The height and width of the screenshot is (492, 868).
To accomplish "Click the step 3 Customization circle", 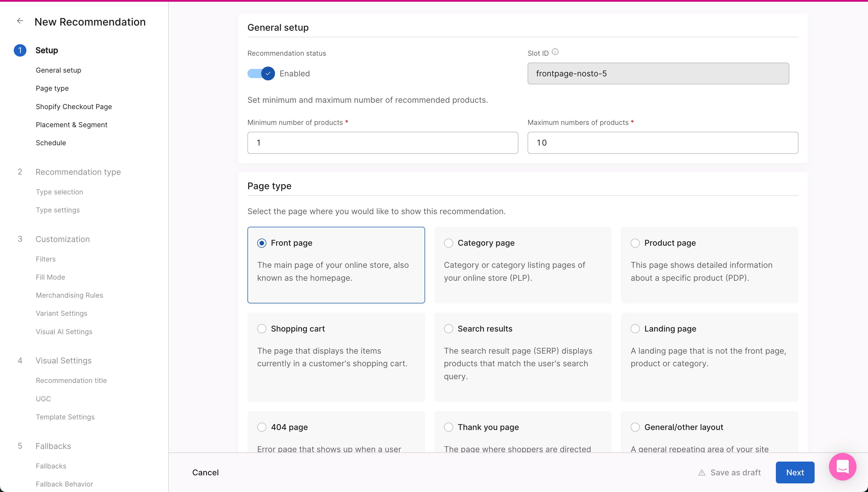I will point(20,239).
